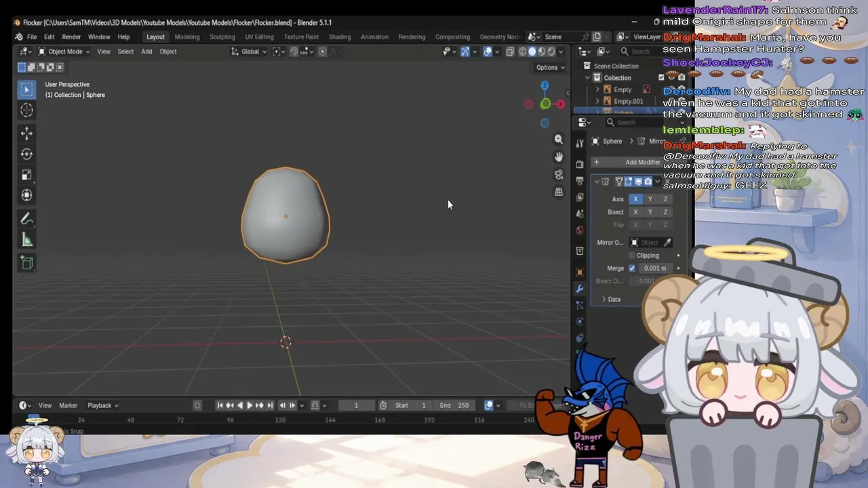Viewport: 868px width, 488px height.
Task: Play the timeline animation
Action: pos(250,405)
